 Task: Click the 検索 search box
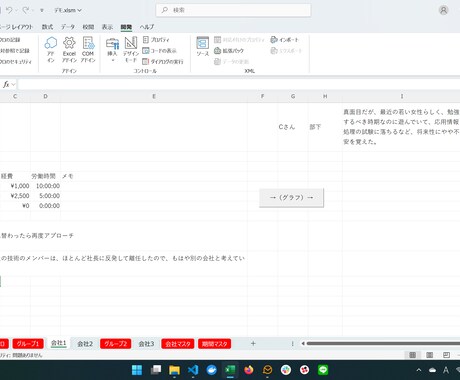pos(233,10)
